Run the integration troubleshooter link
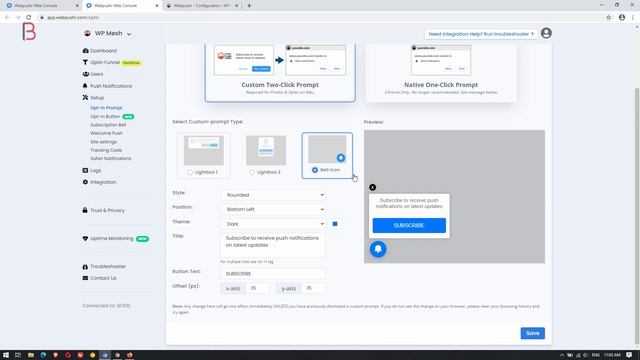The width and height of the screenshot is (640, 360). (481, 34)
